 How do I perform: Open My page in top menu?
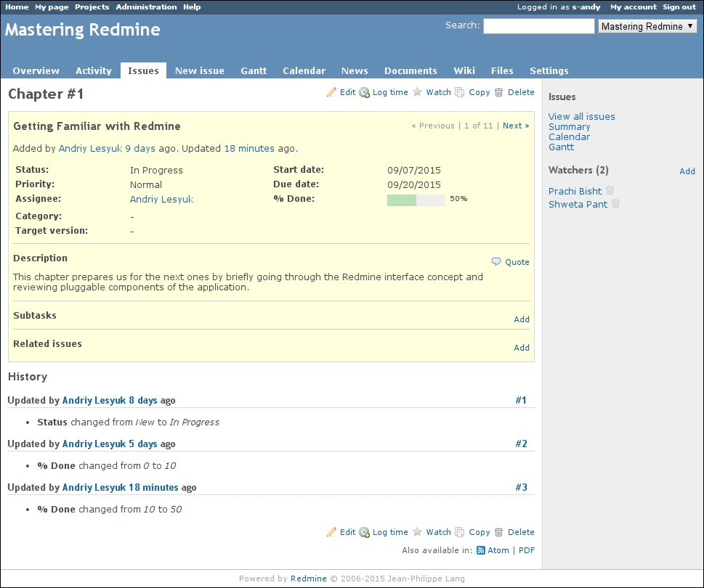click(52, 7)
